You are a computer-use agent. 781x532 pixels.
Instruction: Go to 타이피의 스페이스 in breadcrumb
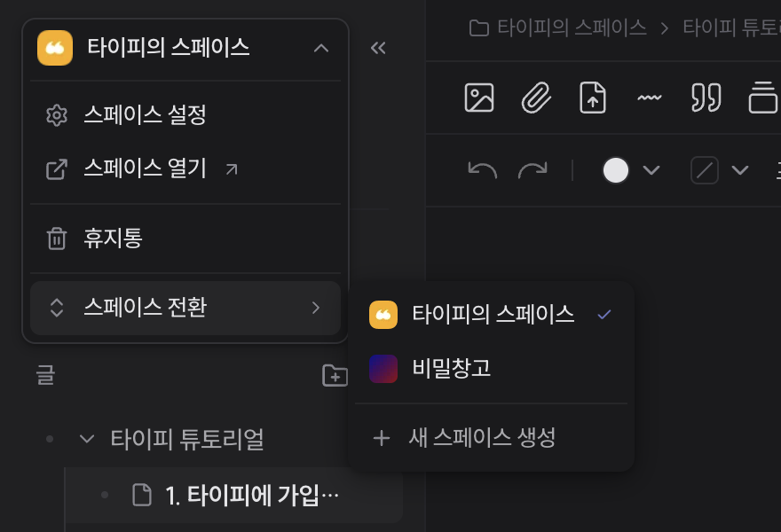pyautogui.click(x=572, y=27)
